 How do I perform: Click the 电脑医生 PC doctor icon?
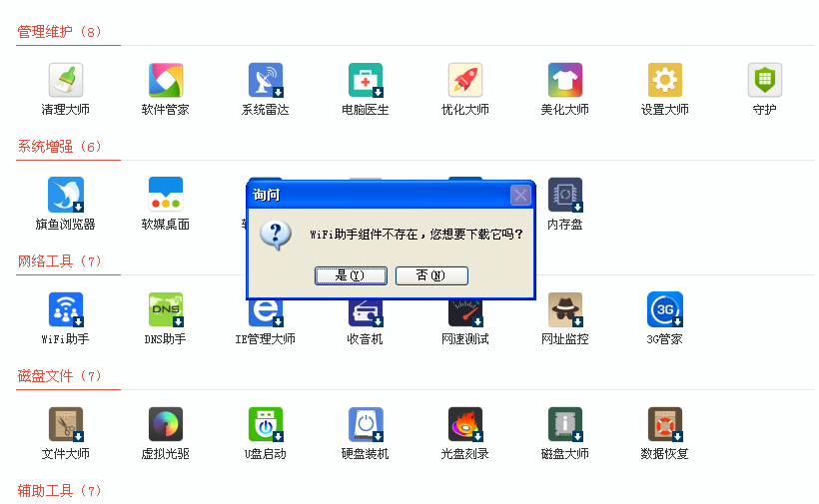pos(366,80)
